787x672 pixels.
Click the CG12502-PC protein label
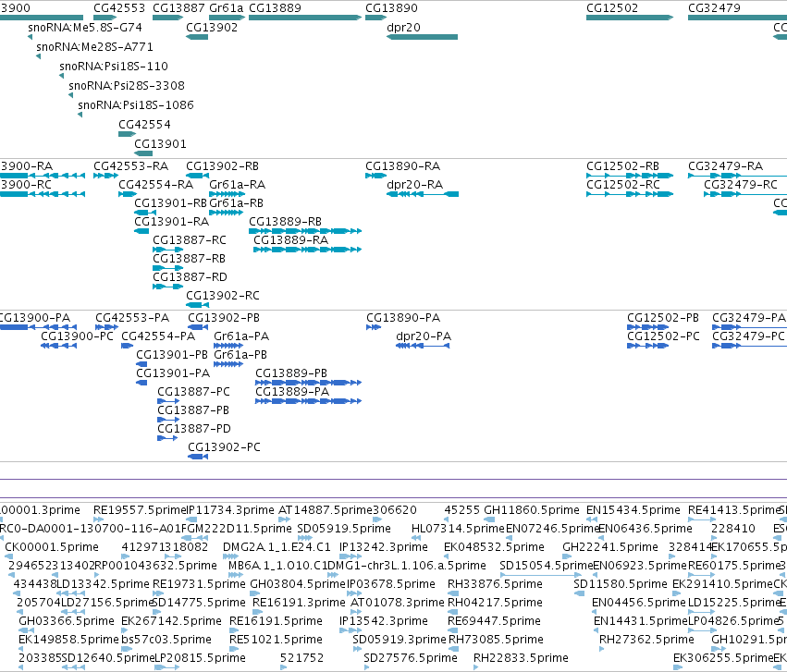(663, 336)
